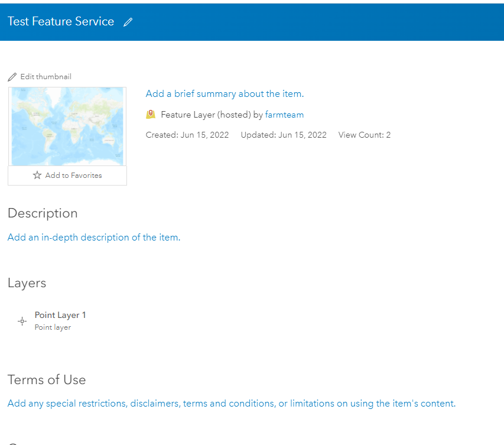Screen dimensions: 504x445
Task: Select the Layers section heading
Action: click(x=27, y=283)
